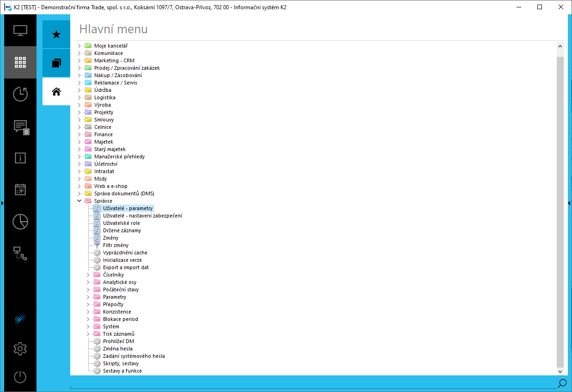Select Prodej / Zpracování zakázek
Image resolution: width=572 pixels, height=392 pixels.
(127, 68)
